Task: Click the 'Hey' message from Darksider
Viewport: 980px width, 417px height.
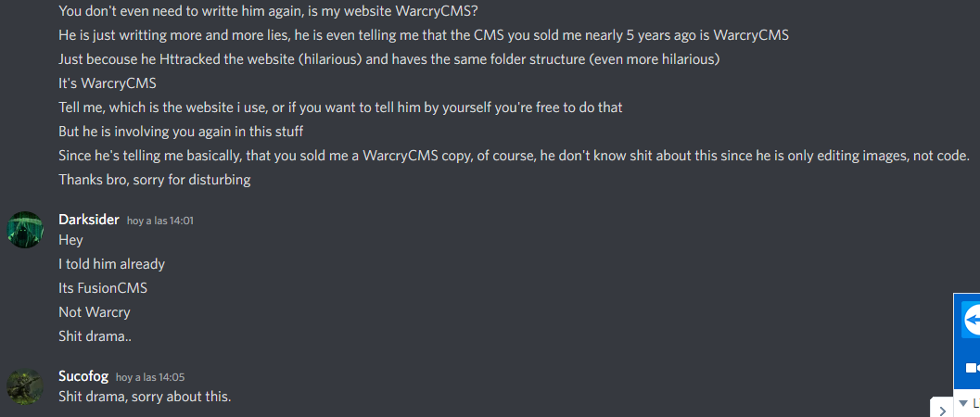Action: (70, 240)
